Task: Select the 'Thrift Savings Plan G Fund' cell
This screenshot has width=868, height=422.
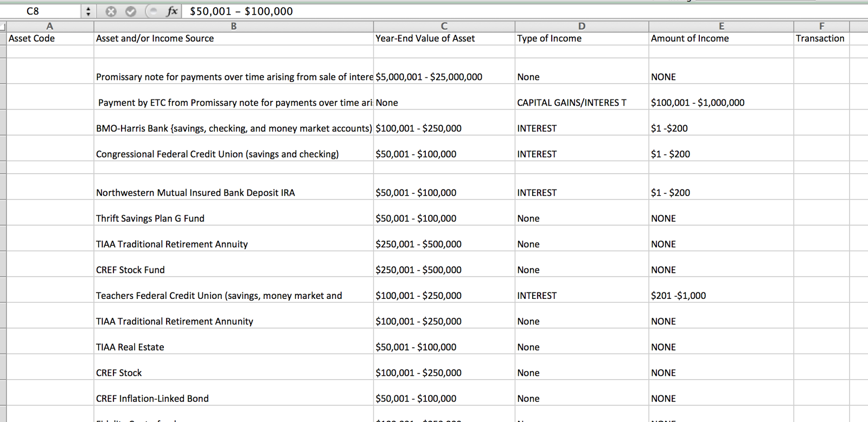Action: [234, 213]
